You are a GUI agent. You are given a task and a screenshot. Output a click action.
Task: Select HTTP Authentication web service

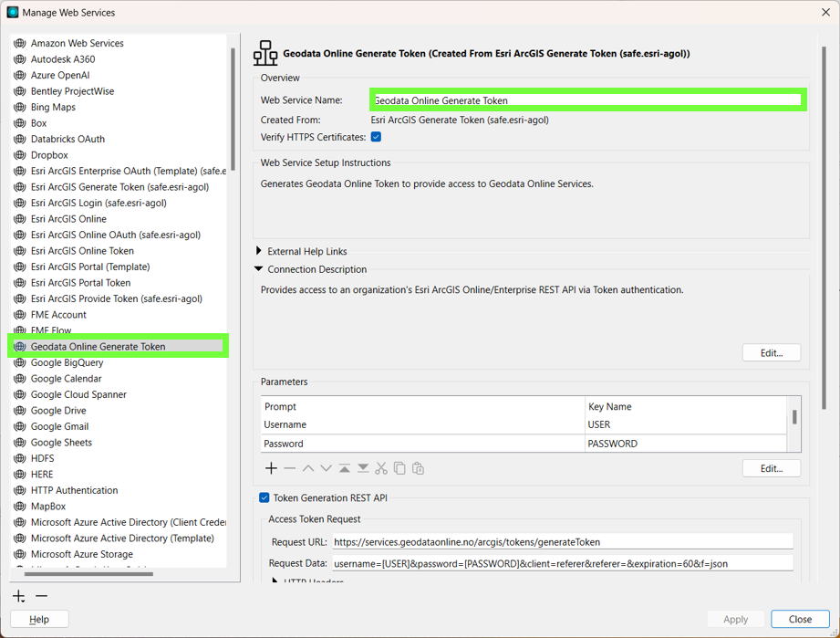pyautogui.click(x=74, y=490)
